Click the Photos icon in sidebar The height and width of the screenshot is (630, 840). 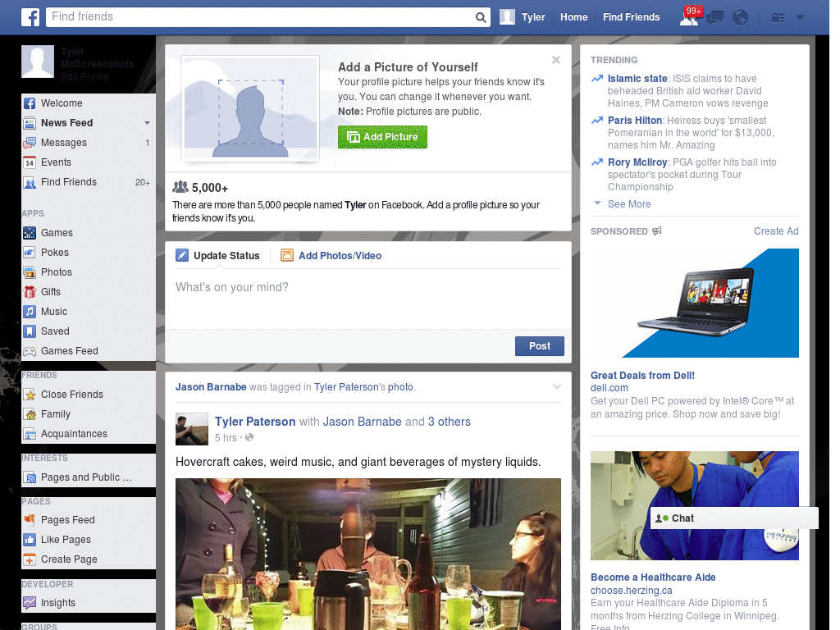(30, 272)
